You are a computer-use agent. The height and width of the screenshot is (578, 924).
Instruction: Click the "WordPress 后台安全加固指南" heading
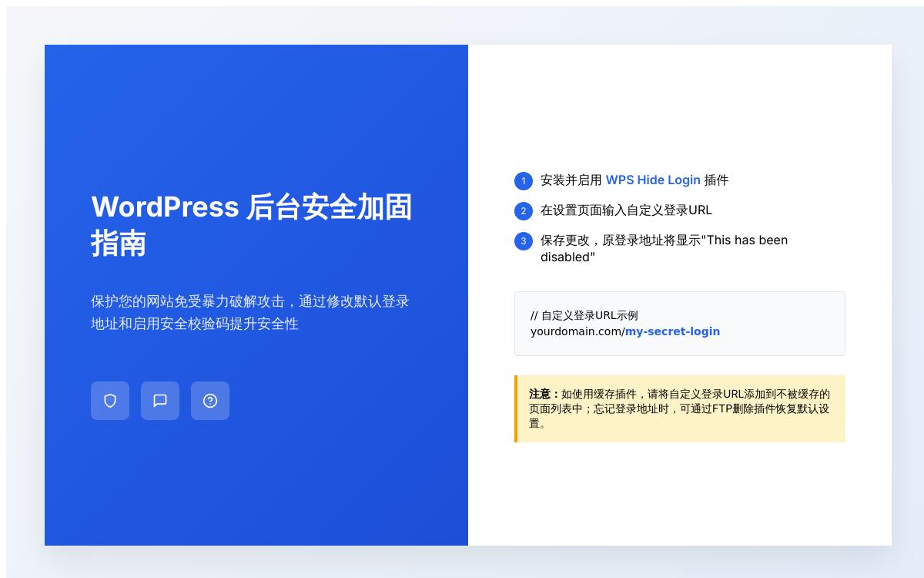(x=254, y=226)
